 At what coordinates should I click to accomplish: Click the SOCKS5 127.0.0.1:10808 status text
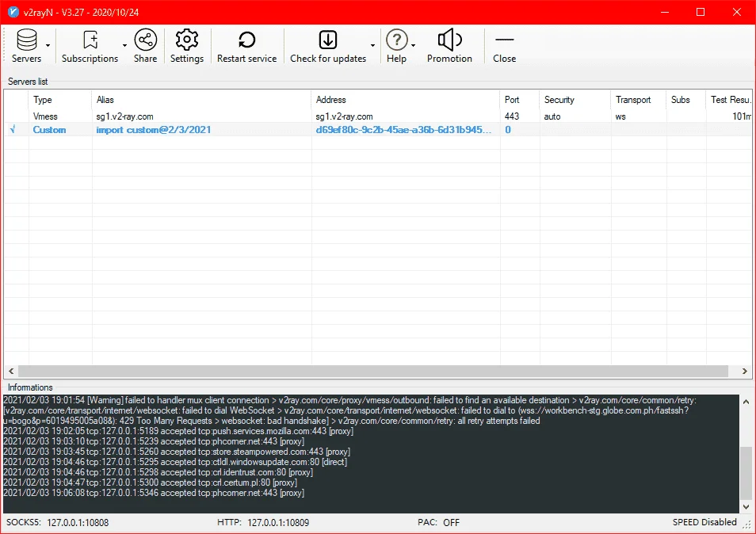(57, 522)
